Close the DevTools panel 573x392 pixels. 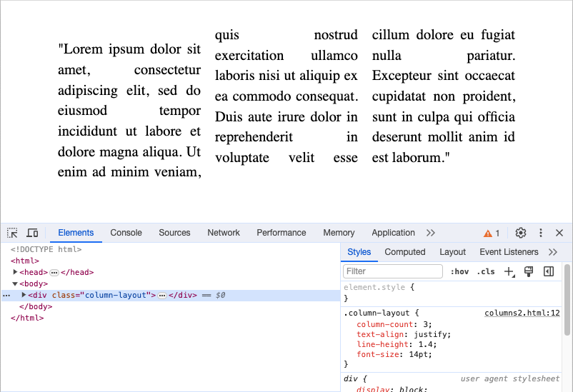(x=559, y=233)
